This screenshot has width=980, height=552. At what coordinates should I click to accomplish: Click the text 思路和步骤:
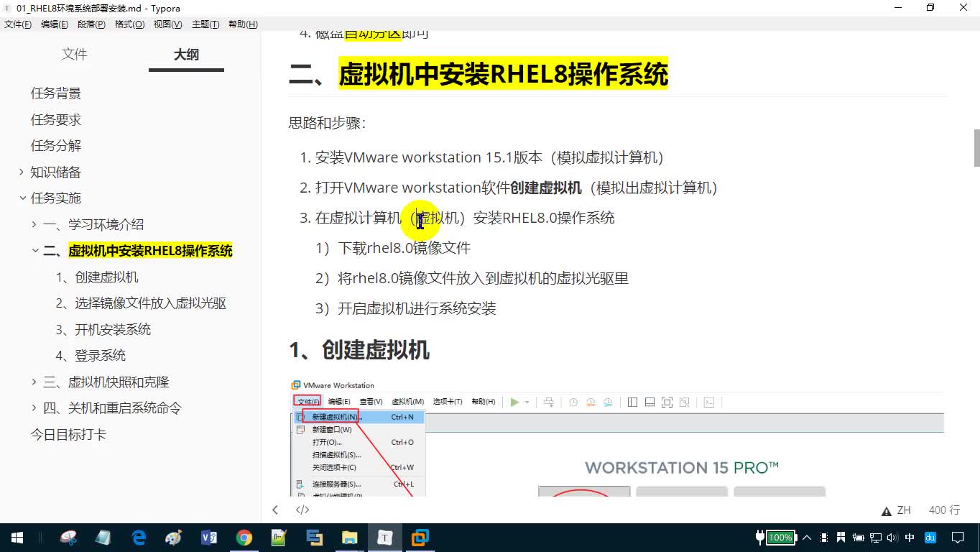(327, 123)
